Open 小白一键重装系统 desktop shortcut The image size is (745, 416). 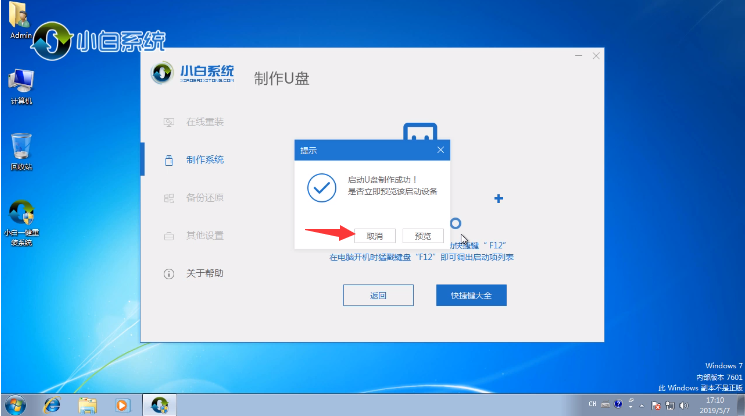click(21, 223)
